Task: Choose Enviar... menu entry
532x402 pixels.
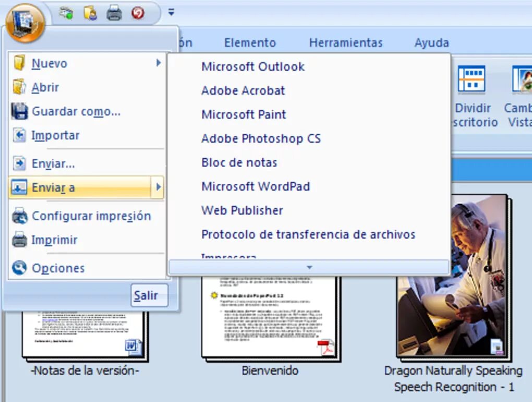Action: coord(87,163)
